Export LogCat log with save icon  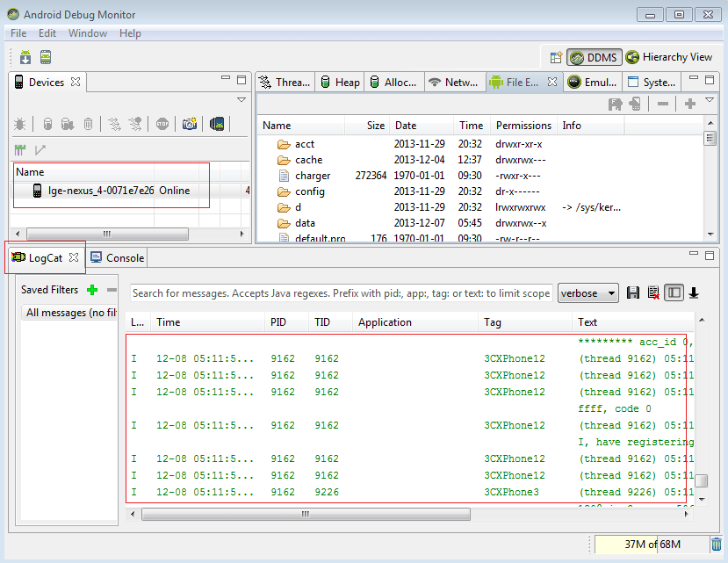pyautogui.click(x=633, y=292)
